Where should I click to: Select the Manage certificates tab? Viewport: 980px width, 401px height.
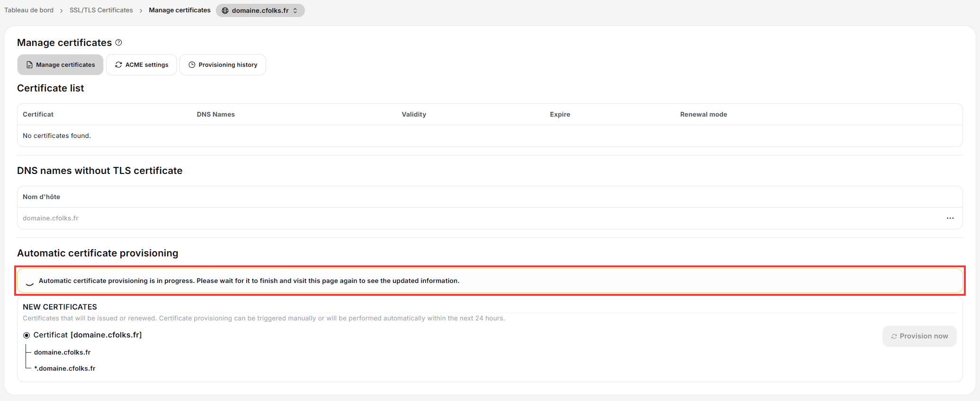pos(60,65)
